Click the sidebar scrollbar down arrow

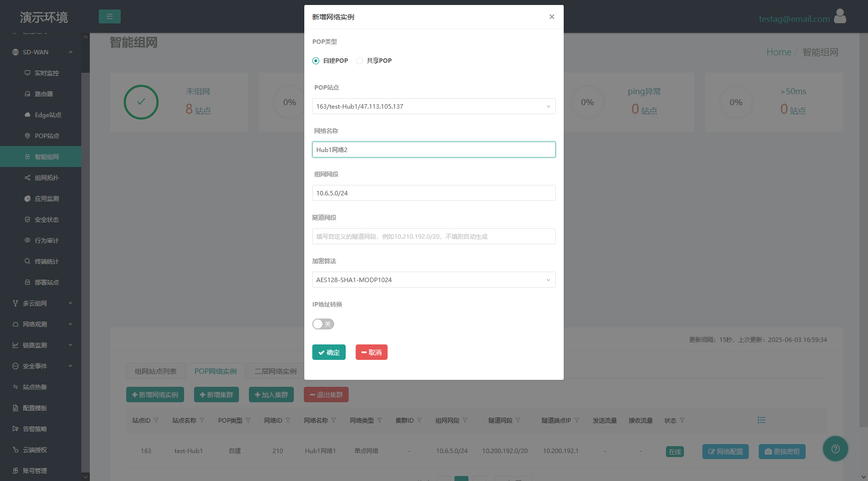[85, 477]
